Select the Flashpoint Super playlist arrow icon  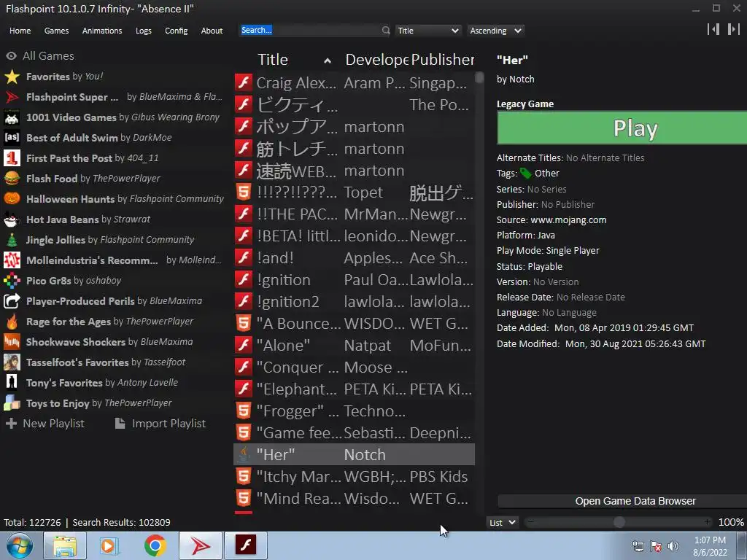click(12, 97)
